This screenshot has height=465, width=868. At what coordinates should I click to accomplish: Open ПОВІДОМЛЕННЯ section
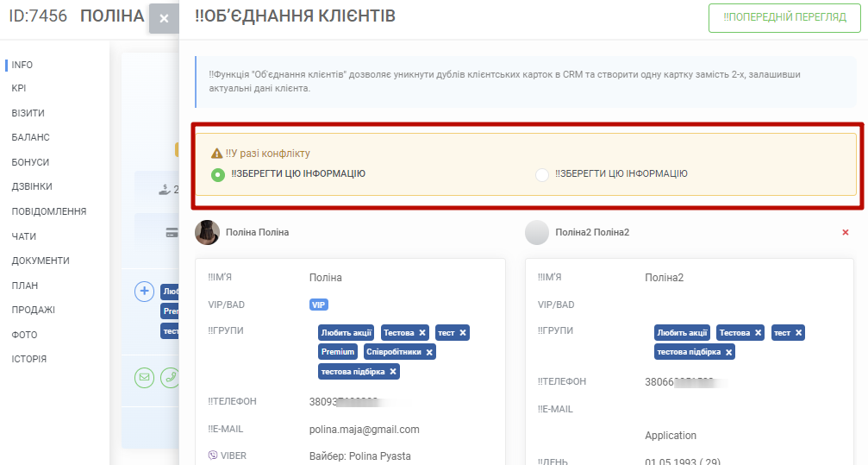pyautogui.click(x=49, y=211)
